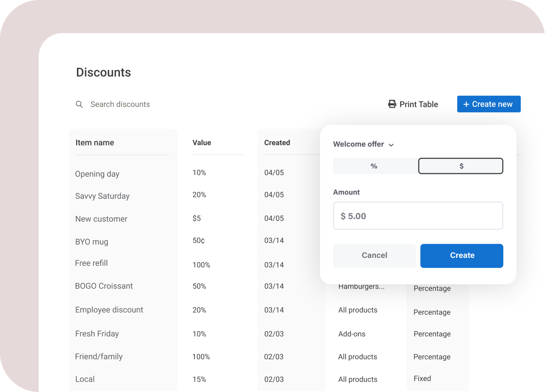Viewport: 548px width, 392px height.
Task: Click into the Amount input field
Action: [x=418, y=216]
